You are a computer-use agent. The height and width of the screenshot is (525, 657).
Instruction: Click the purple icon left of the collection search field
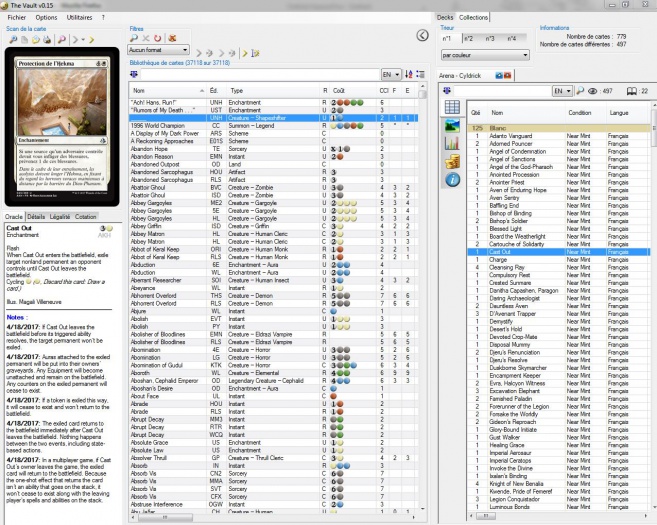[447, 91]
